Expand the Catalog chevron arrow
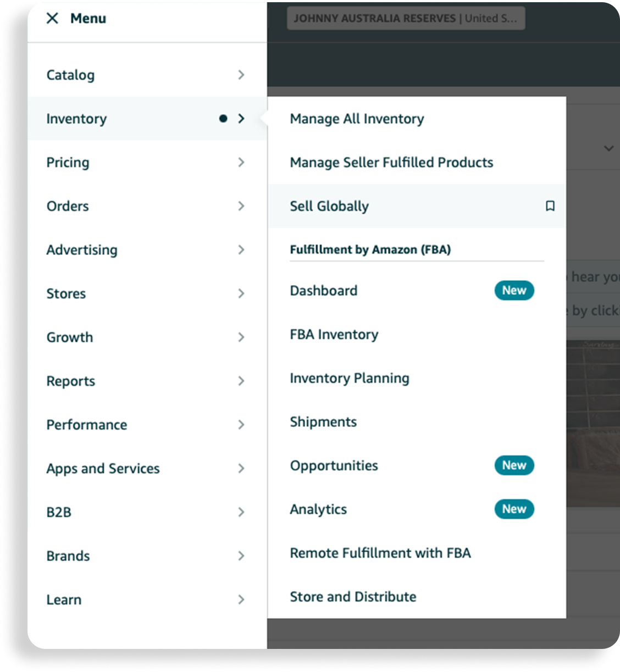Viewport: 620px width, 672px height. click(241, 75)
